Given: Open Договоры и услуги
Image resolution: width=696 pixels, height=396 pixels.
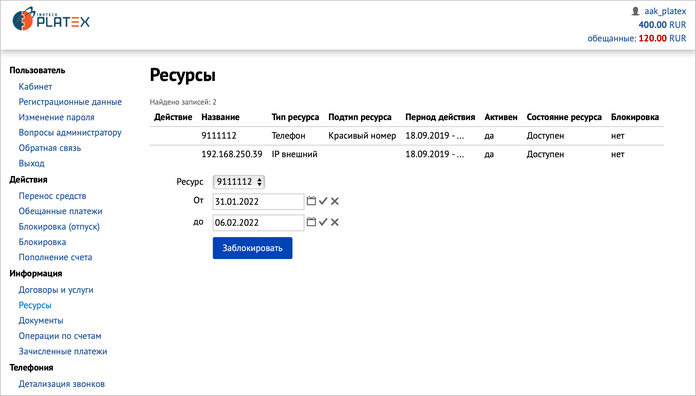Looking at the screenshot, I should tap(56, 290).
